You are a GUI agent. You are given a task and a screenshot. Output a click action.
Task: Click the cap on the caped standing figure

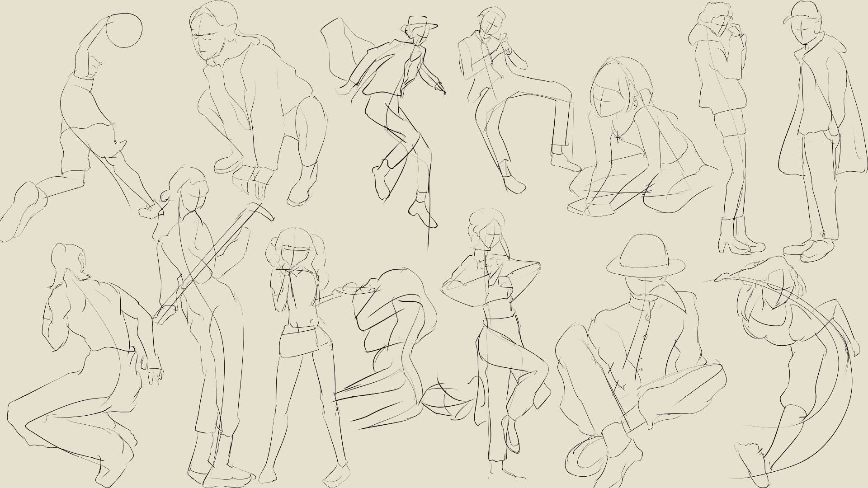pos(803,12)
